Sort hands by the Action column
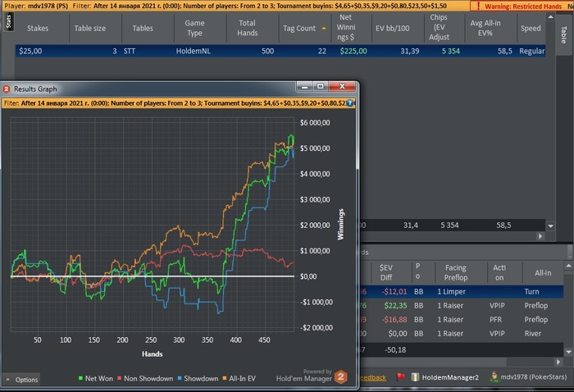Screen dimensions: 574x392 [x=499, y=273]
